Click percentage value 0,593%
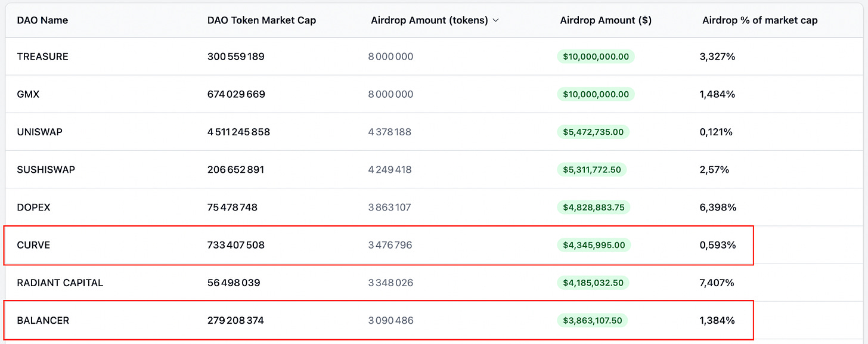Screen dimensions: 868x344 click(x=718, y=245)
